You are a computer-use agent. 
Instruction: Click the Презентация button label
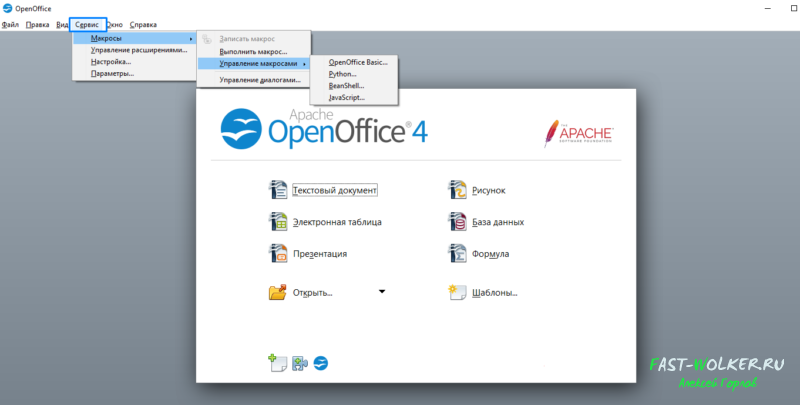click(320, 254)
